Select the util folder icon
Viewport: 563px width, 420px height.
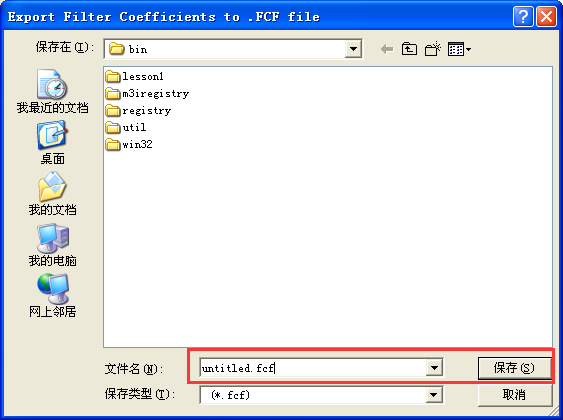113,127
